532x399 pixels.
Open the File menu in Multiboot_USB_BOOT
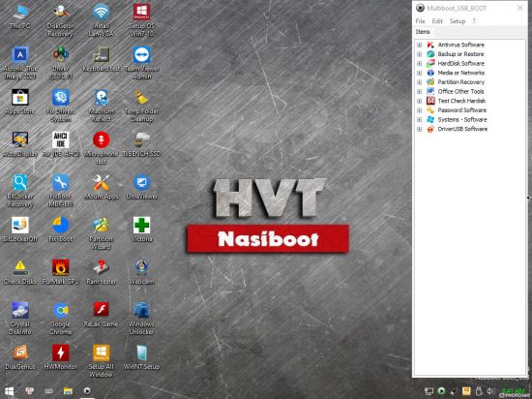[x=420, y=21]
